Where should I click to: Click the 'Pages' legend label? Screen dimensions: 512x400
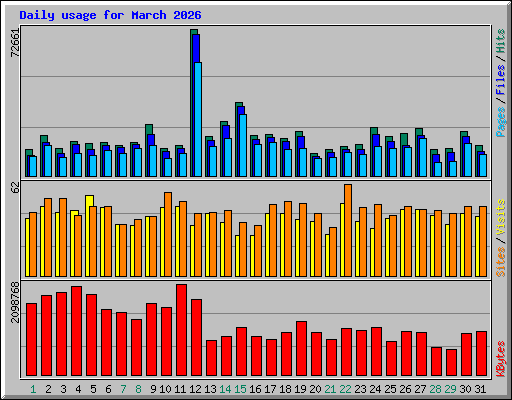click(500, 122)
